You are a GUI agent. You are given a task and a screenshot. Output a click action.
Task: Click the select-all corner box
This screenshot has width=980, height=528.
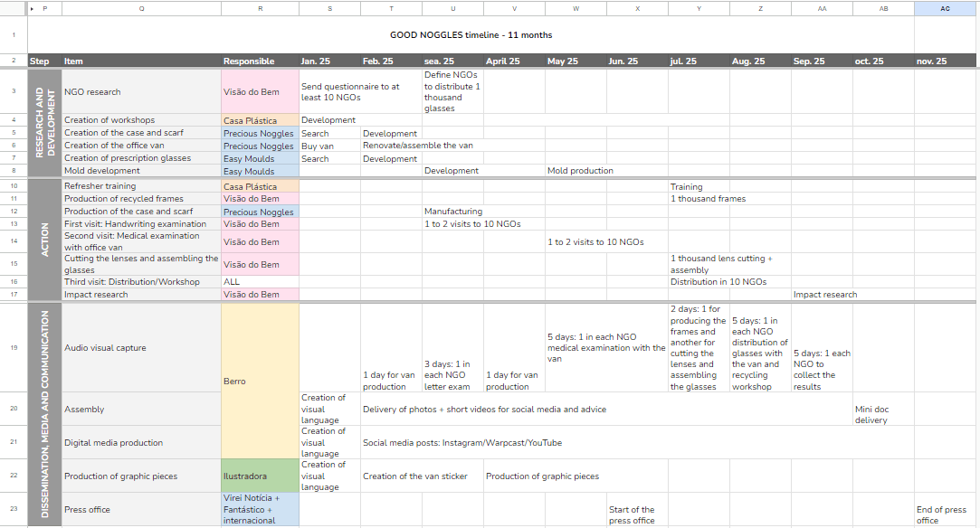[14, 8]
